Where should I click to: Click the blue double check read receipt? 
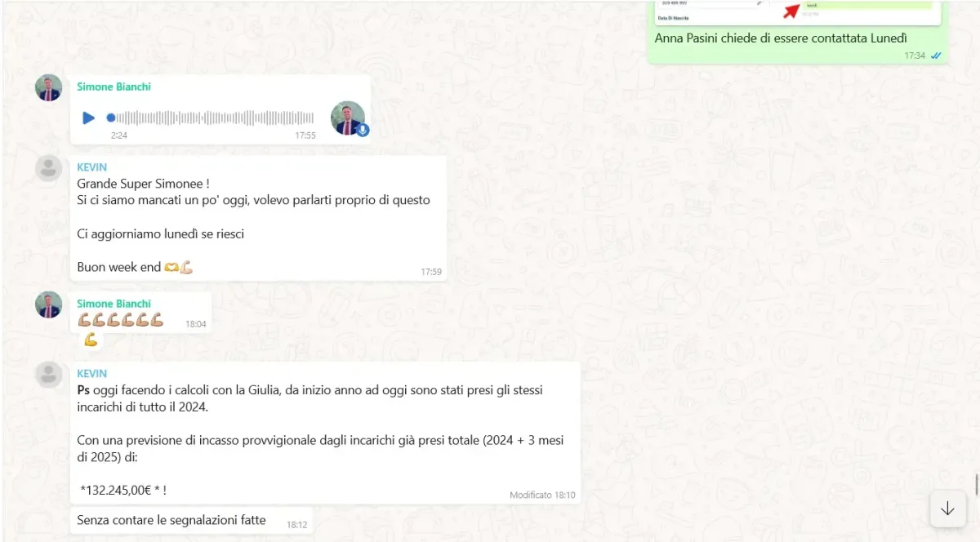936,56
